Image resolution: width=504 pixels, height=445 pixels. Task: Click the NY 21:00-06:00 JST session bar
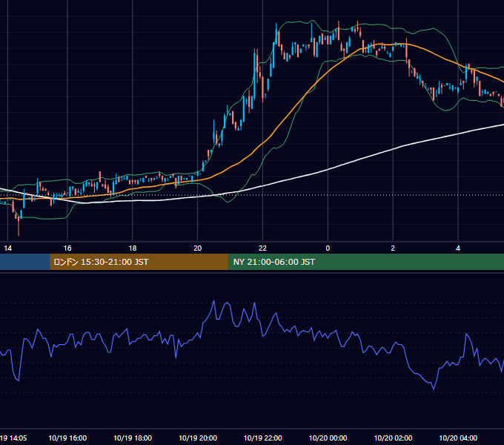(x=366, y=262)
